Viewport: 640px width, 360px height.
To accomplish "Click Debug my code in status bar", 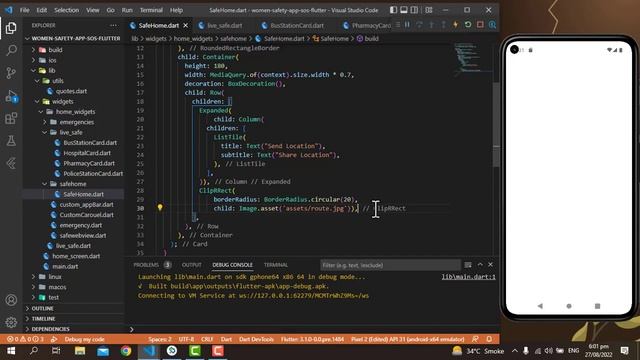I will click(84, 339).
